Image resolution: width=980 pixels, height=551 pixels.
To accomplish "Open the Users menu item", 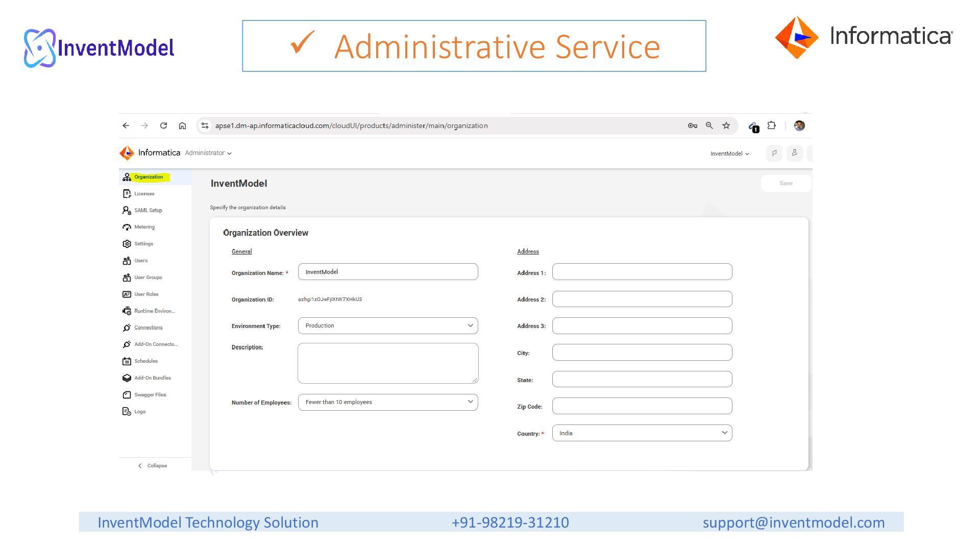I will (x=141, y=261).
